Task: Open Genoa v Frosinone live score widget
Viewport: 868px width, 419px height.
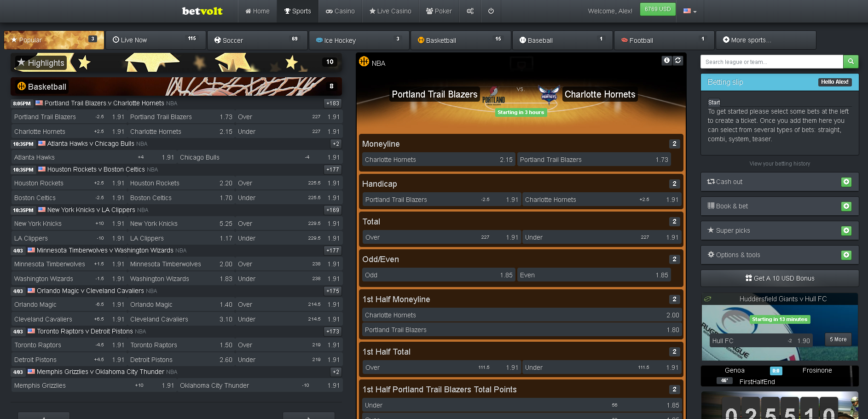Action: point(780,376)
